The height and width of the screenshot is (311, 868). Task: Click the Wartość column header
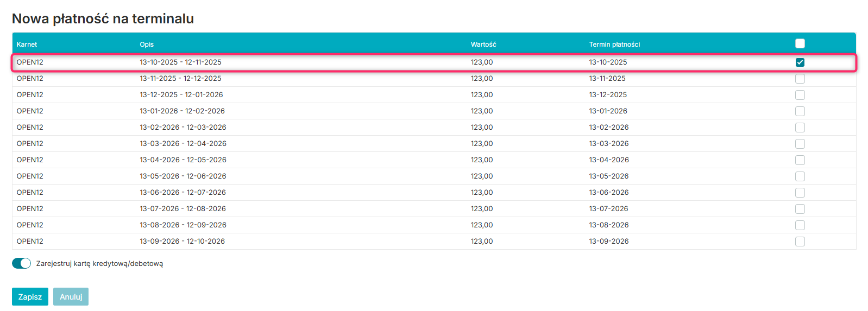(x=483, y=45)
